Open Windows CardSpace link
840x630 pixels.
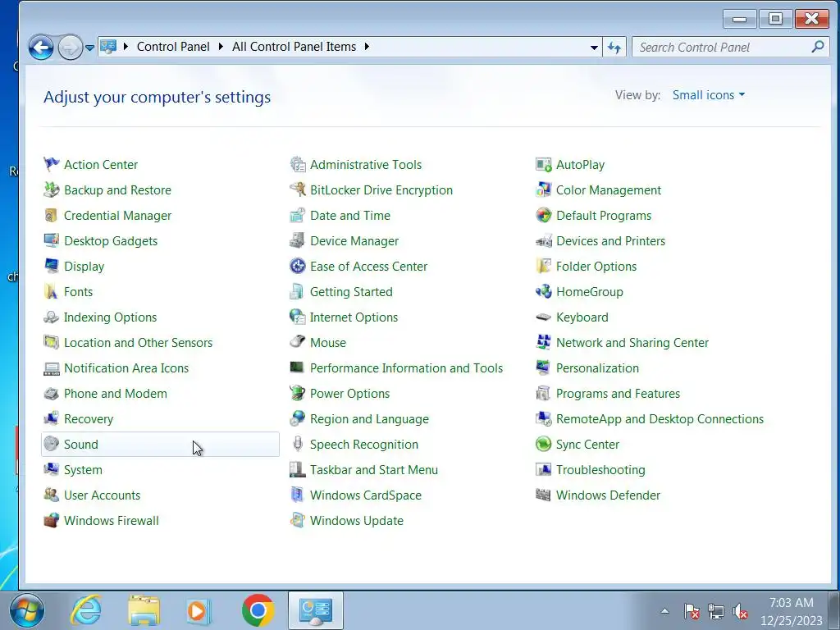pyautogui.click(x=366, y=495)
